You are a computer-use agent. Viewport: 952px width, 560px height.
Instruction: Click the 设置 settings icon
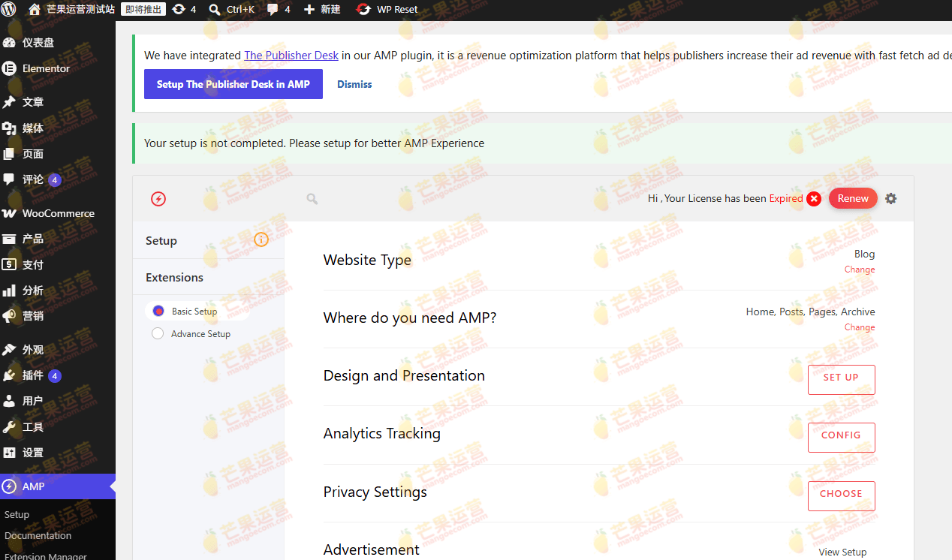pyautogui.click(x=9, y=453)
